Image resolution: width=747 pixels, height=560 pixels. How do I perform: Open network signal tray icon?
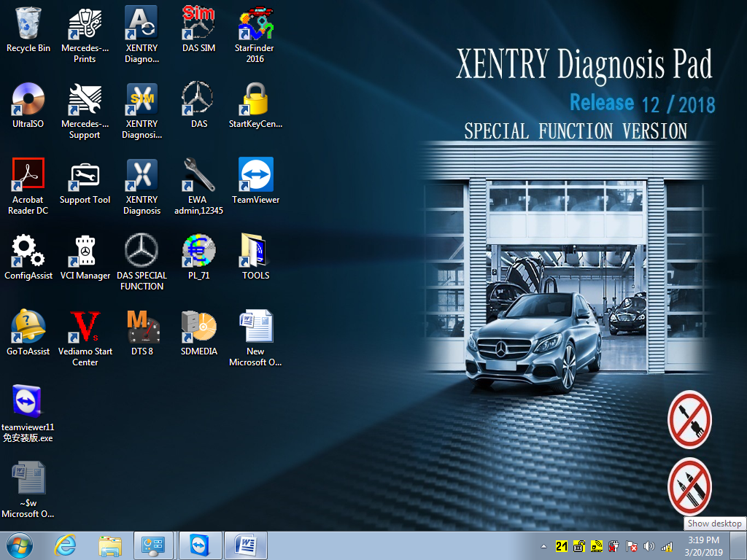(667, 546)
